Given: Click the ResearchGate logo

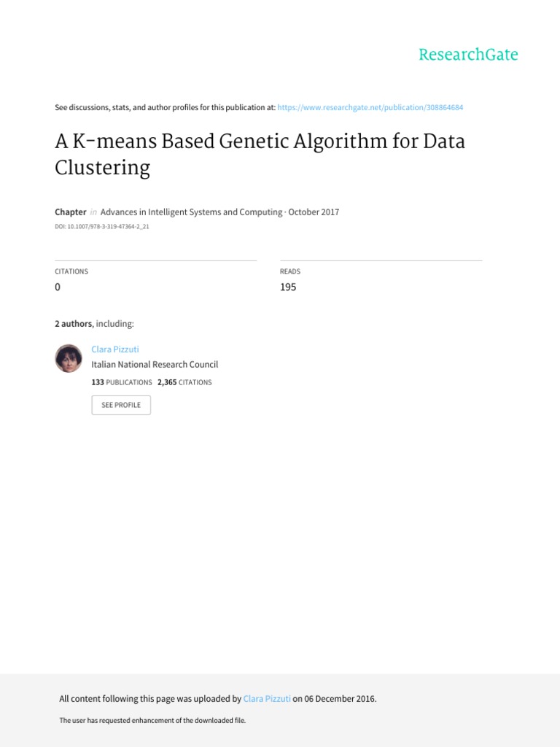Looking at the screenshot, I should coord(468,55).
